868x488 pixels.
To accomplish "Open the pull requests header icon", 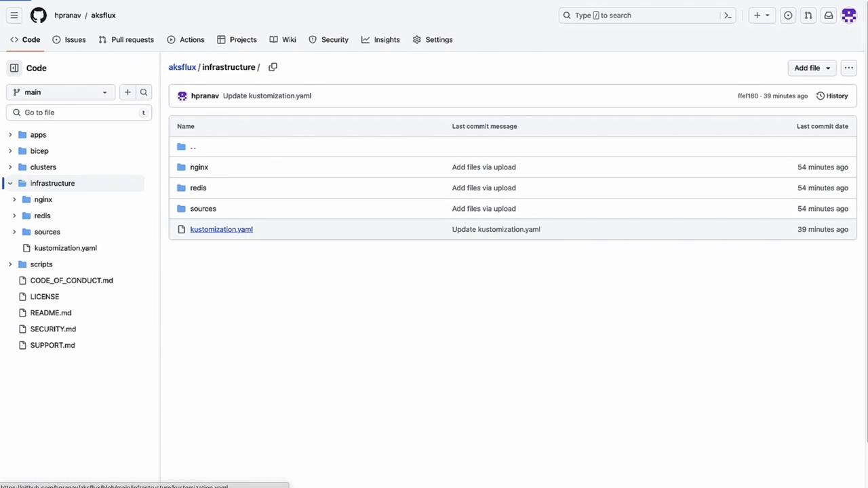I will coord(808,15).
